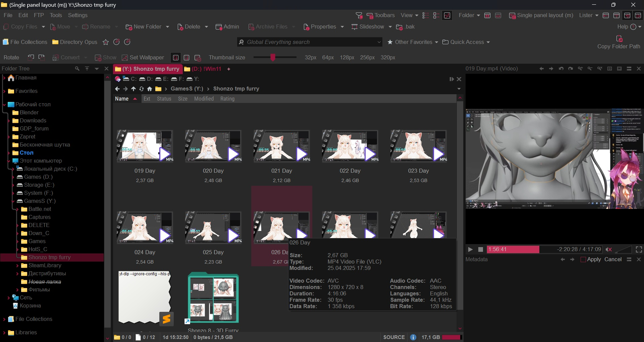The image size is (644, 342).
Task: Toggle fullscreen for video preview
Action: (x=639, y=249)
